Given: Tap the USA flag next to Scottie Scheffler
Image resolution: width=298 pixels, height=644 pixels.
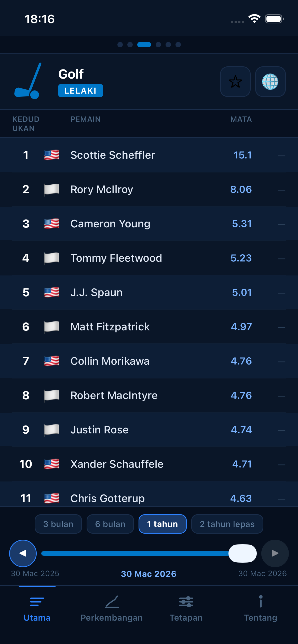Looking at the screenshot, I should click(x=51, y=155).
